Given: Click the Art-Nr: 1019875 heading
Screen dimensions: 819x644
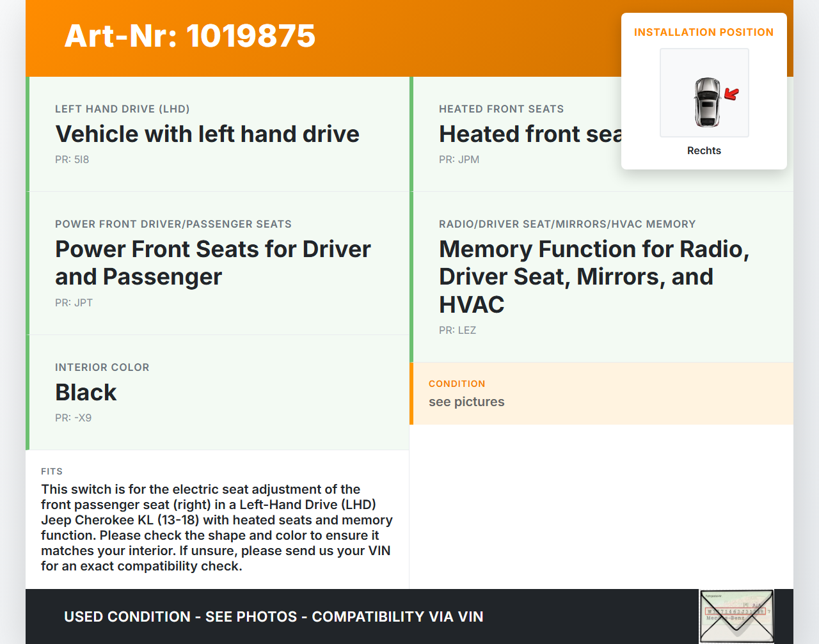Looking at the screenshot, I should pos(190,36).
